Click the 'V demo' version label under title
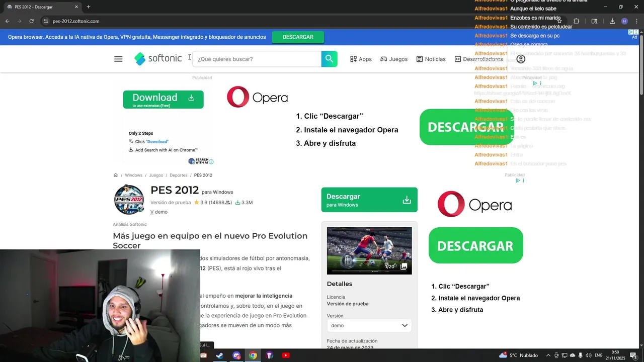The width and height of the screenshot is (644, 362). [159, 212]
